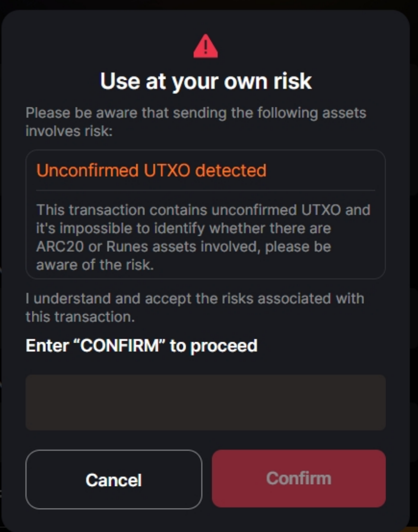
Task: Click the unconfirmed UTXO risk description paragraph
Action: (203, 237)
